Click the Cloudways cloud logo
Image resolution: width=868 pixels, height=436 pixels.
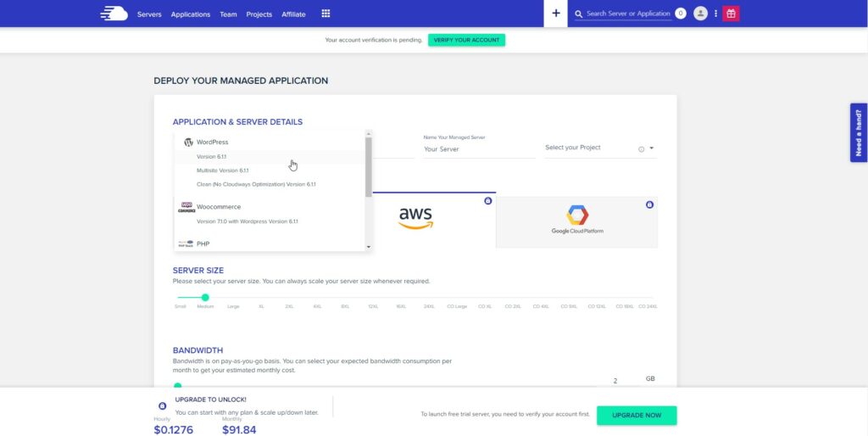(114, 14)
